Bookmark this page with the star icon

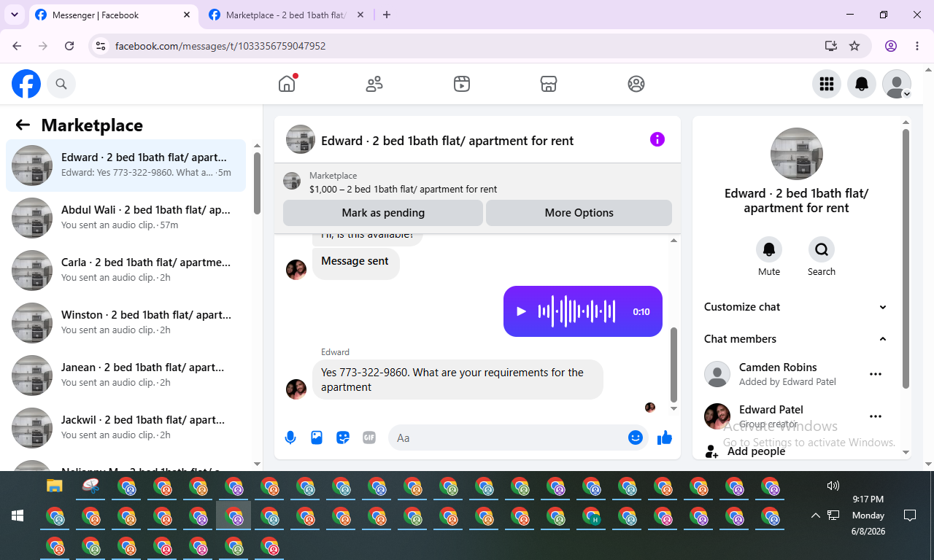pyautogui.click(x=854, y=46)
